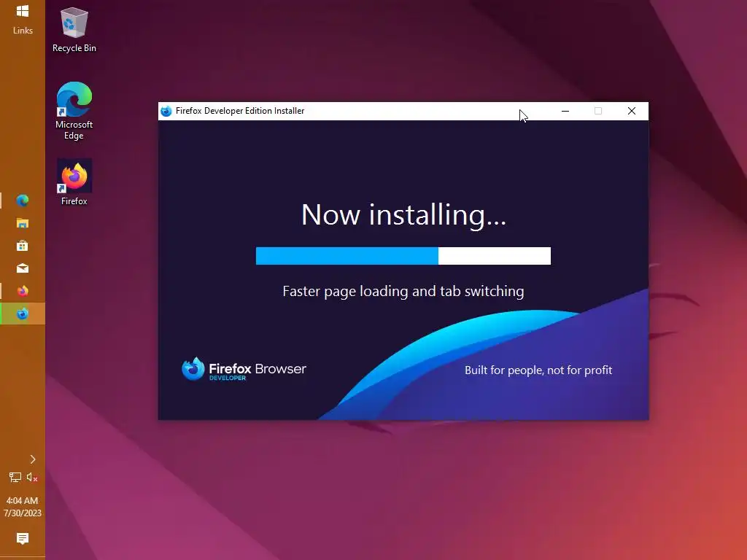Open the Windows Start menu

[23, 10]
